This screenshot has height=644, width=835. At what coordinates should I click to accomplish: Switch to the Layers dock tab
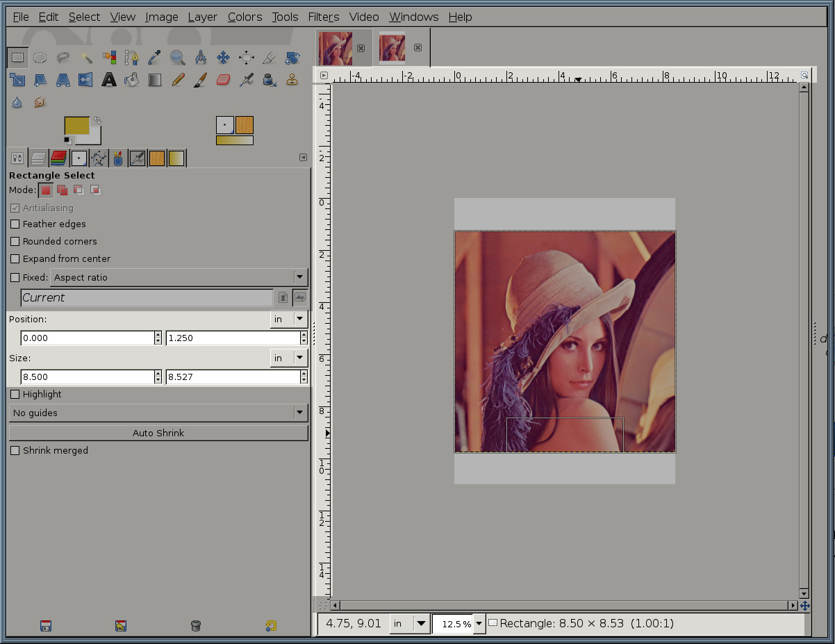(38, 158)
